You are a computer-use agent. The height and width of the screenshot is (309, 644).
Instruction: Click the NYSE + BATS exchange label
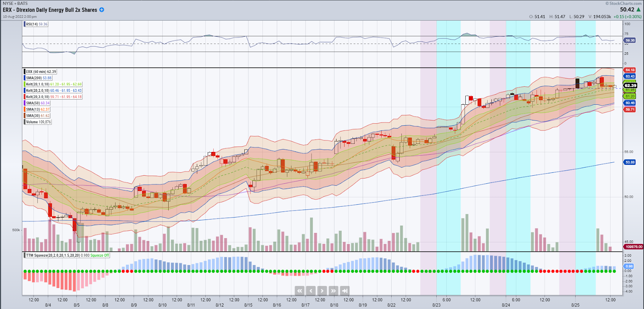click(x=15, y=3)
